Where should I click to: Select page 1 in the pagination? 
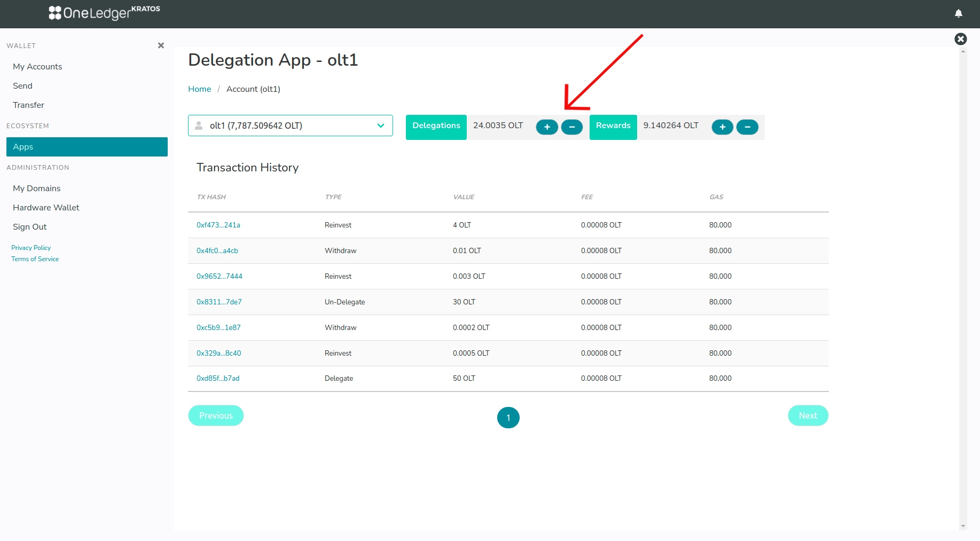(x=508, y=418)
